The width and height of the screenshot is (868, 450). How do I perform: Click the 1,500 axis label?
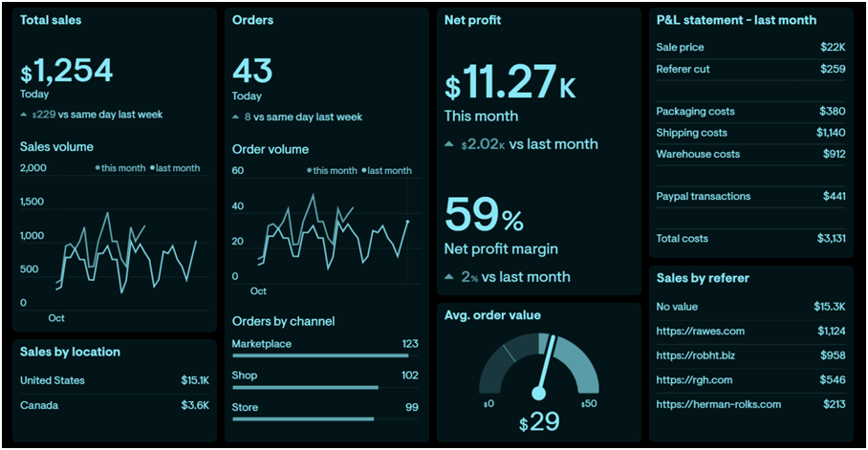click(32, 202)
